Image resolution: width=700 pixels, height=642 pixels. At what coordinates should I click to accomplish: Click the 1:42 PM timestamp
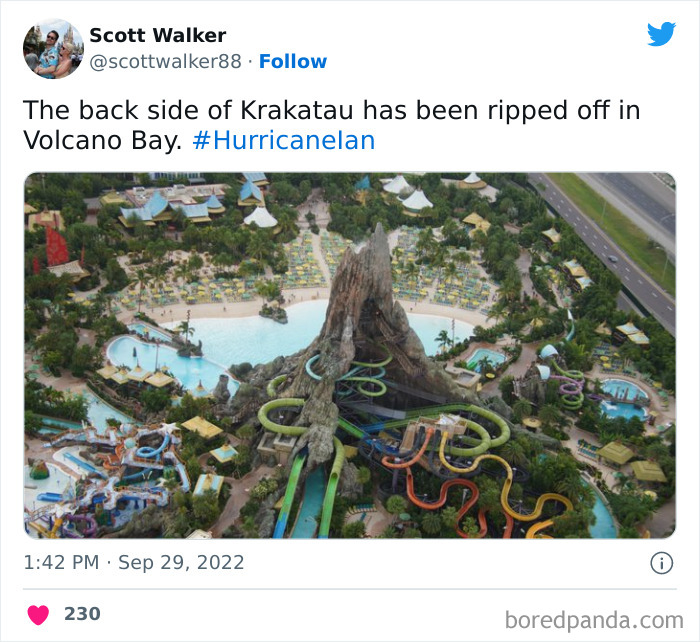(x=61, y=563)
